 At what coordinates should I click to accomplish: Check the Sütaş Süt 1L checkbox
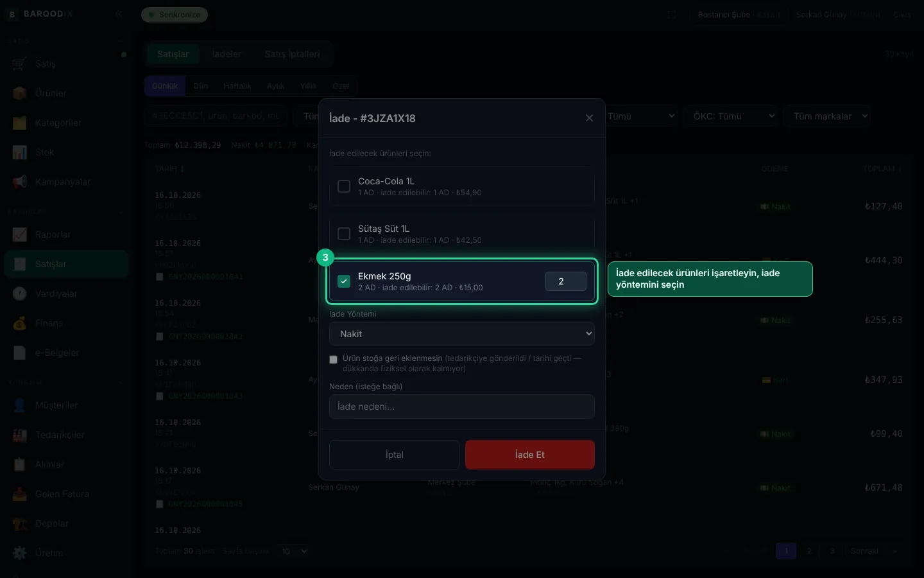tap(344, 234)
